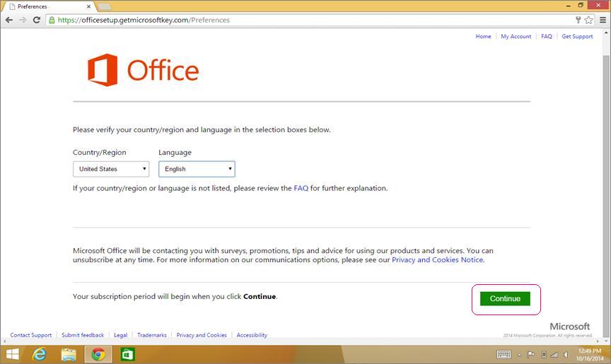Image resolution: width=611 pixels, height=364 pixels.
Task: Open the Language dropdown
Action: point(197,169)
